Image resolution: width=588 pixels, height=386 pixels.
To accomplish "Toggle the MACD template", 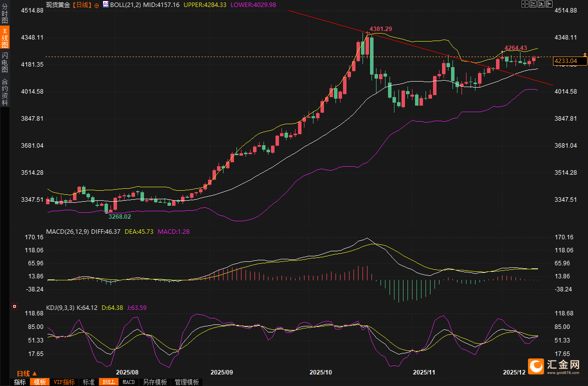I will point(128,382).
